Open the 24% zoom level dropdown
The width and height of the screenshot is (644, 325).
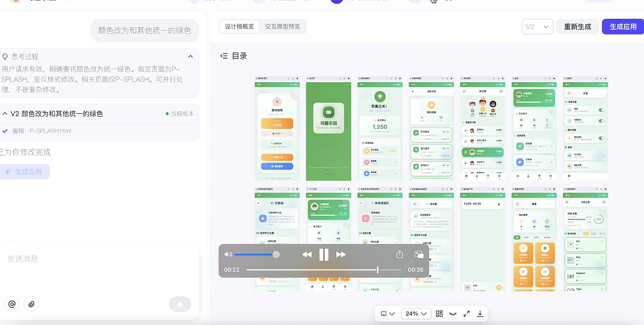pos(416,313)
